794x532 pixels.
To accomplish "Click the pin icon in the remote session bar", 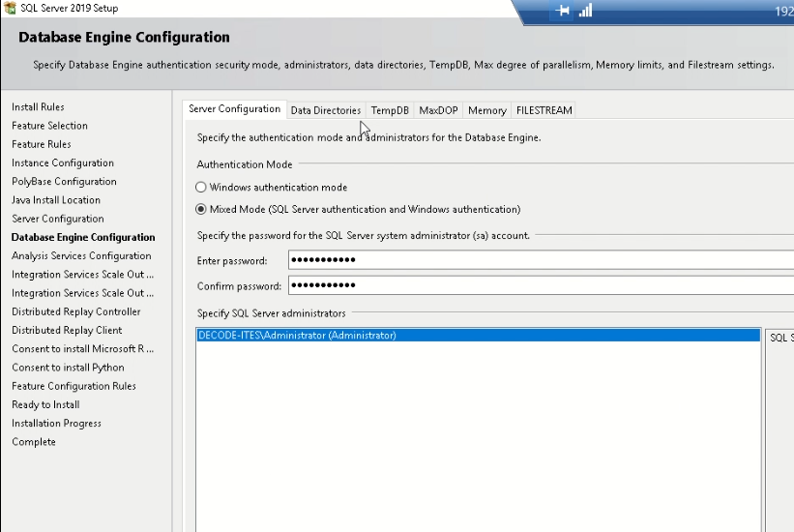I will tap(562, 11).
